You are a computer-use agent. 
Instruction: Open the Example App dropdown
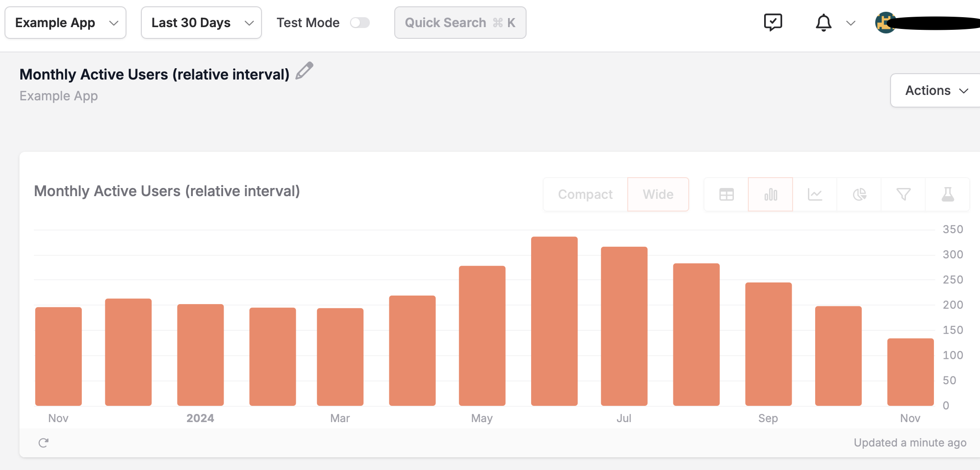click(x=65, y=23)
